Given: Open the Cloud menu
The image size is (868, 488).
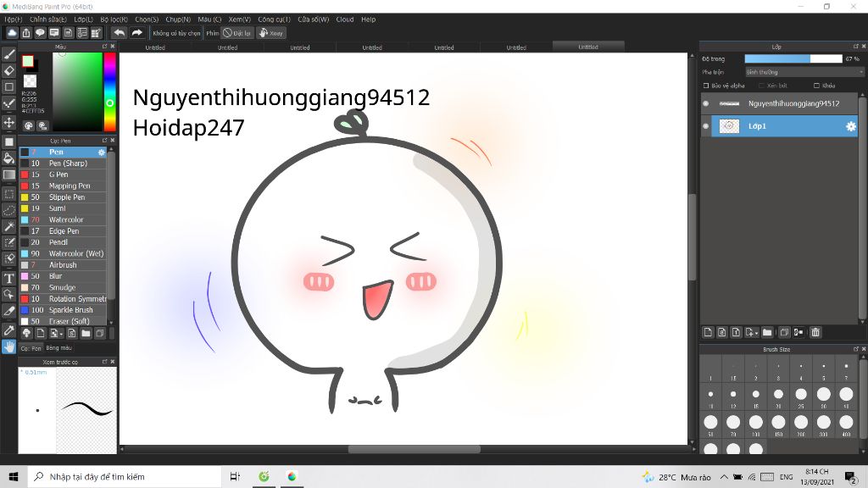Looking at the screenshot, I should [x=344, y=19].
